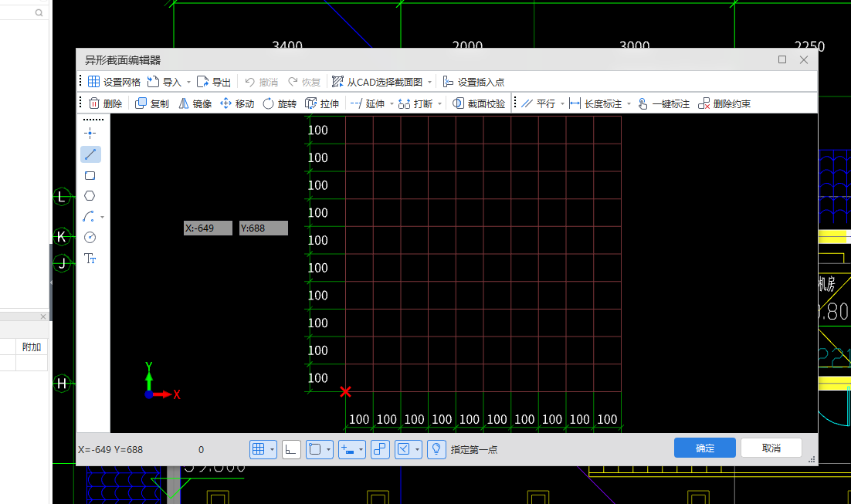Click the 导入 import button
851x504 pixels.
(164, 82)
